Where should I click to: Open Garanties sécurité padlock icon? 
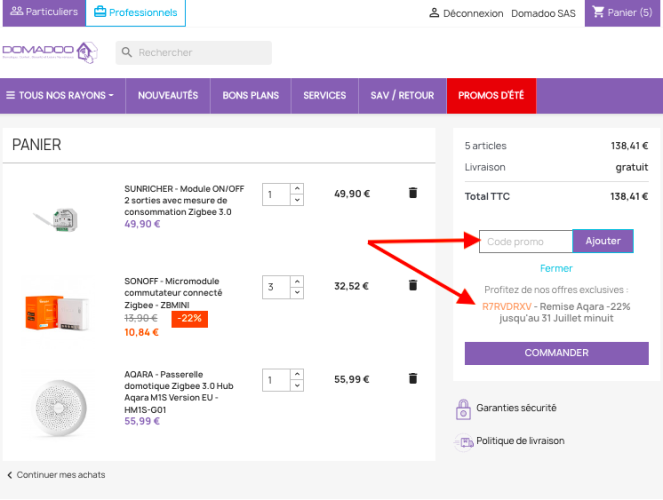(x=463, y=409)
